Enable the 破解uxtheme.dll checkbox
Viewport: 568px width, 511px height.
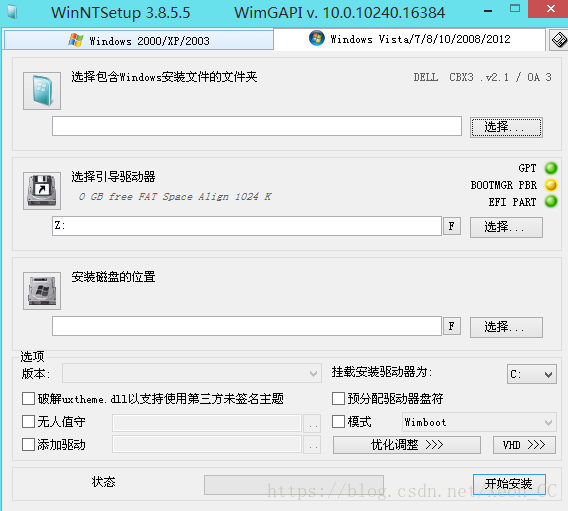click(x=28, y=399)
